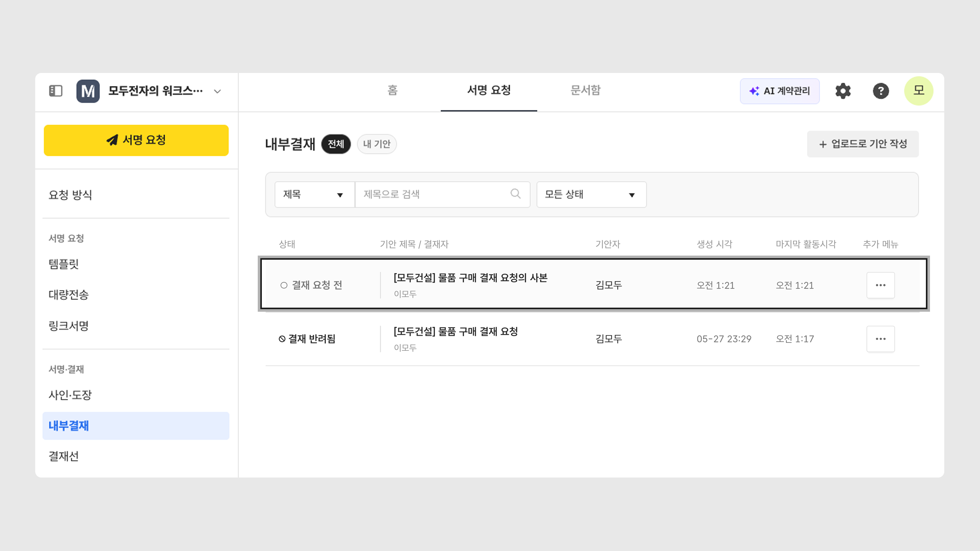Click the 모 profile avatar
Screen dimensions: 980x551
click(918, 91)
